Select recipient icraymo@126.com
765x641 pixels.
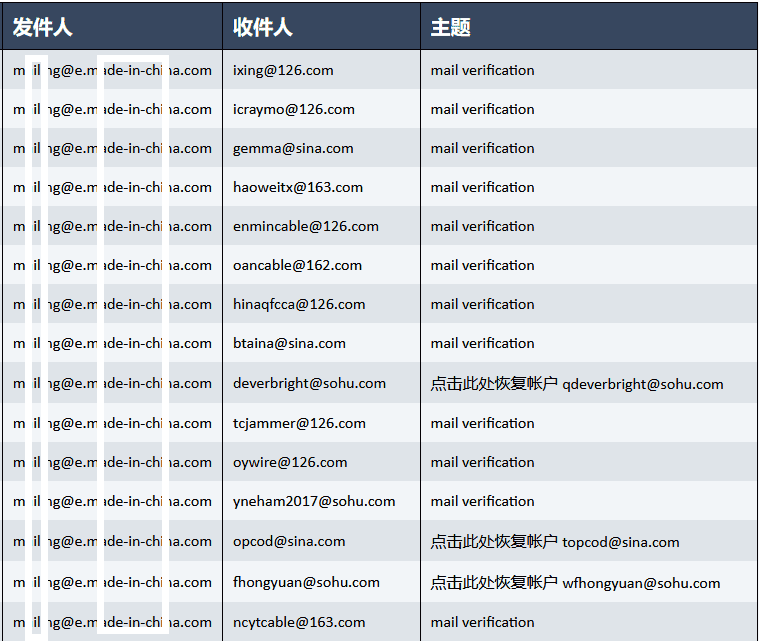pos(293,109)
